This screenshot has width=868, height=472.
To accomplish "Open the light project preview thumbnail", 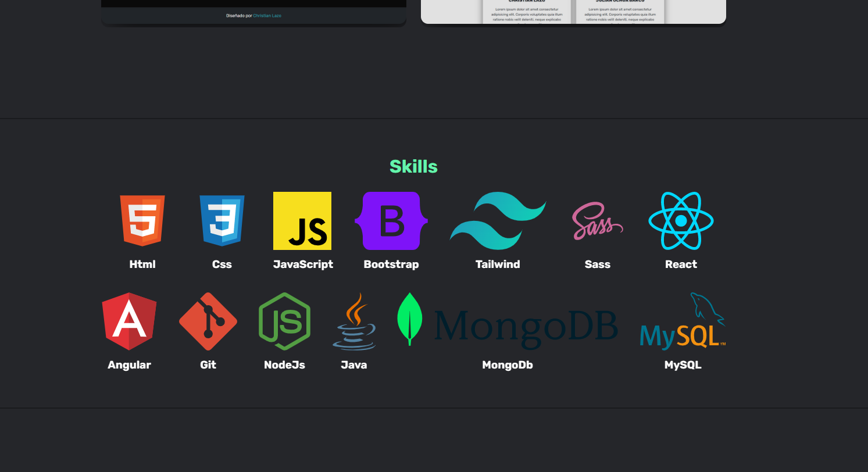I will click(573, 12).
